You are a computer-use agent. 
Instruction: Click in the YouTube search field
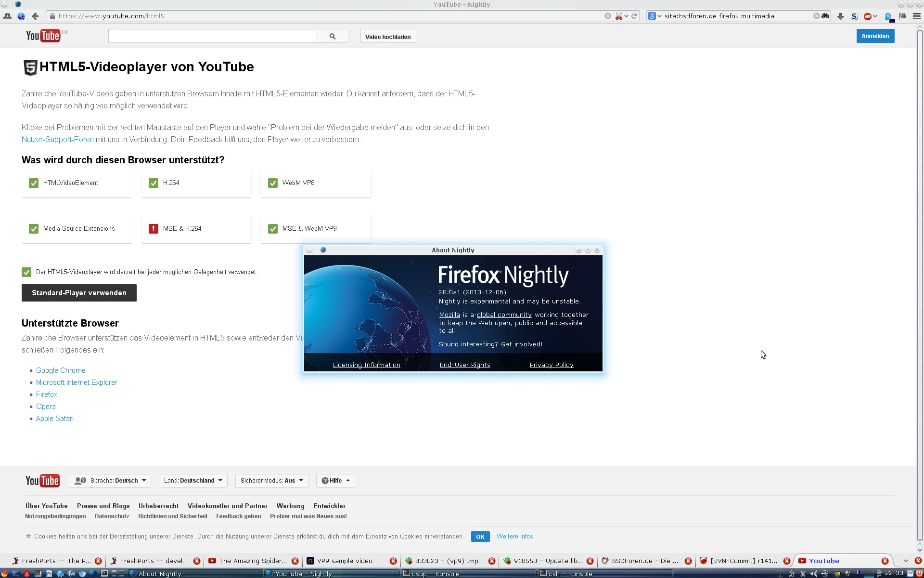pyautogui.click(x=212, y=36)
